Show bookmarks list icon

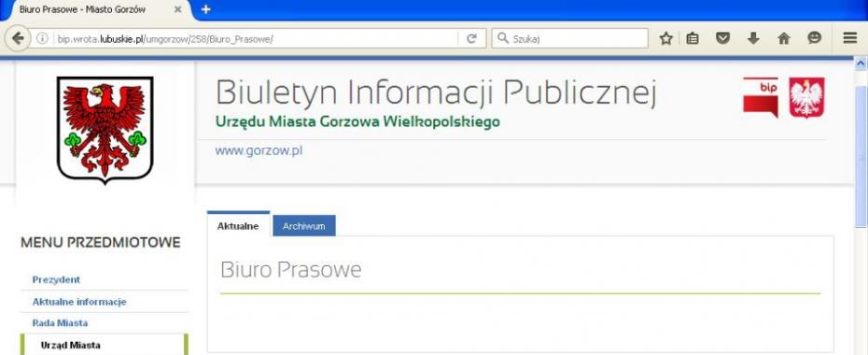click(x=692, y=38)
